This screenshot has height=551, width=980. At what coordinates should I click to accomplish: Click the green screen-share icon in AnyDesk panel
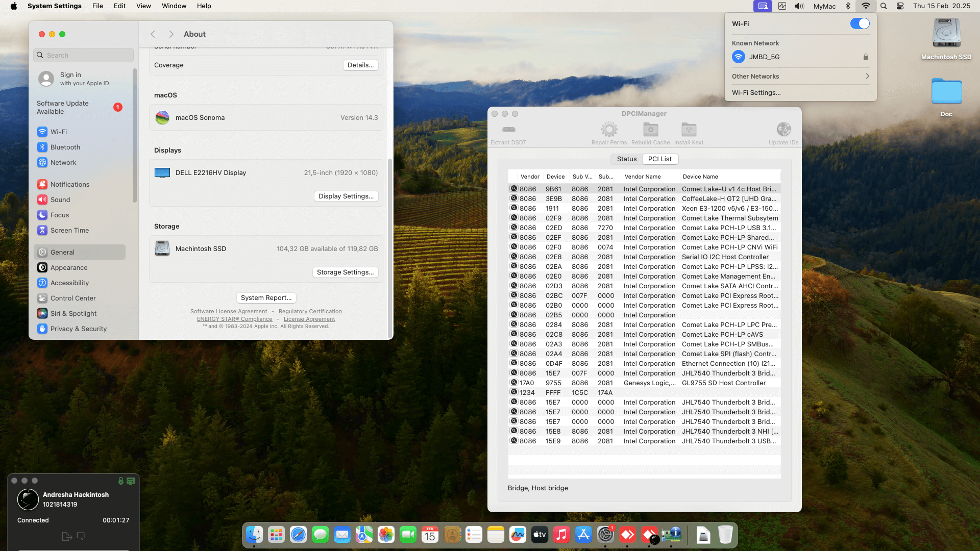click(x=131, y=481)
